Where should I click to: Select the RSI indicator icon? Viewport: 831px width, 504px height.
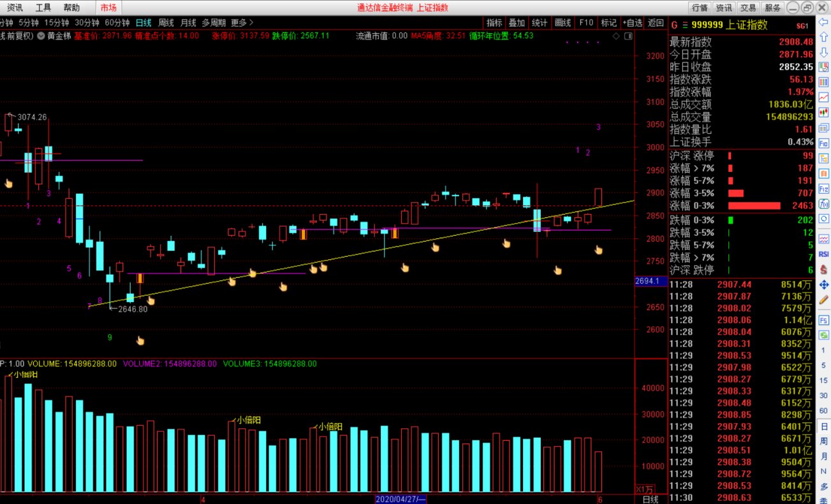point(824,254)
